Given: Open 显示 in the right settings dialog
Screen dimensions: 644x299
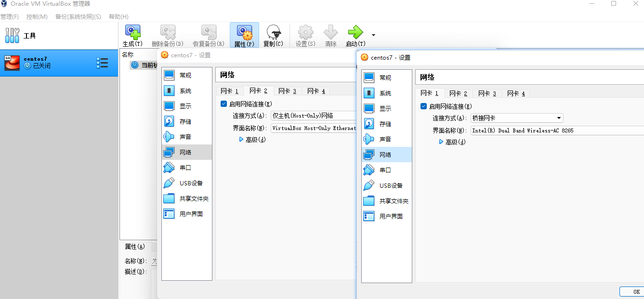Looking at the screenshot, I should [387, 108].
